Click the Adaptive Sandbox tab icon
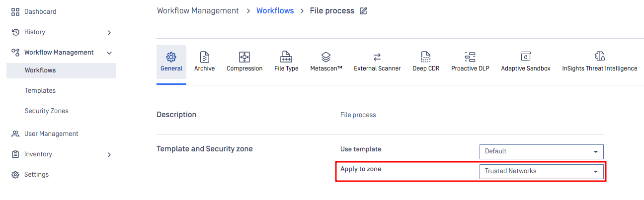The width and height of the screenshot is (644, 200). coord(525,57)
